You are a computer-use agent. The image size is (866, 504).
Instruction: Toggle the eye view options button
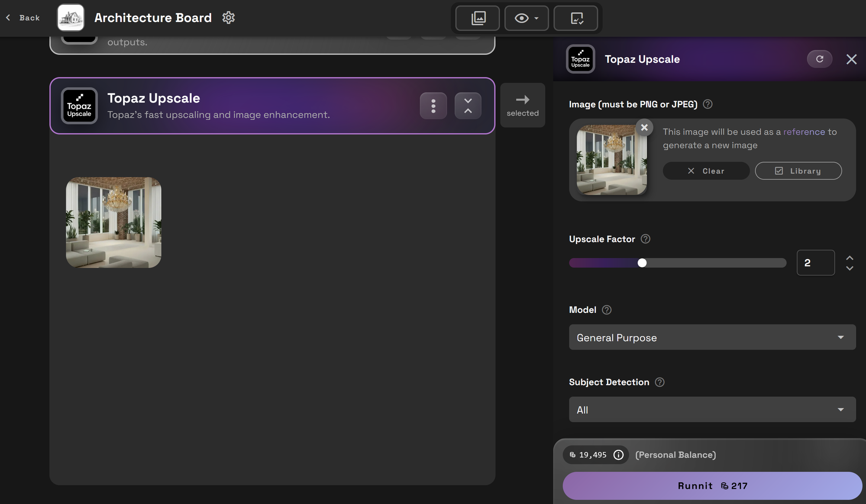point(527,18)
